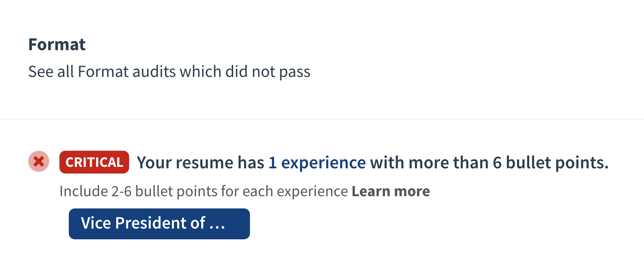This screenshot has width=644, height=272.
Task: Click the audit message about 6 bullet points
Action: point(371,162)
